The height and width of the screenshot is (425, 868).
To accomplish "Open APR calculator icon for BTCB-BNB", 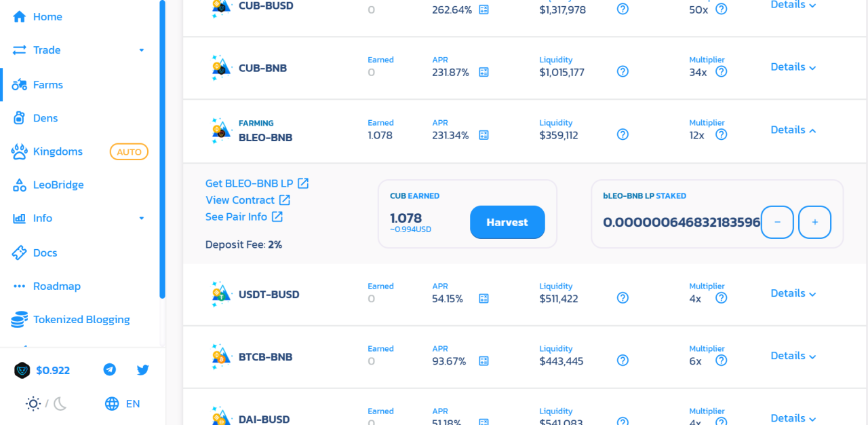I will (x=484, y=361).
